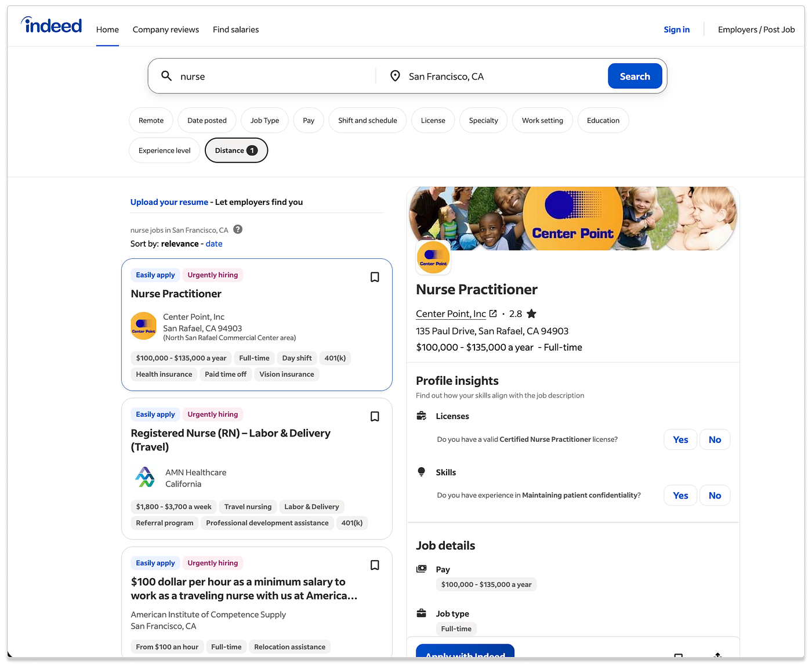Viewport: 812px width, 664px height.
Task: Open Find salaries
Action: (x=236, y=30)
